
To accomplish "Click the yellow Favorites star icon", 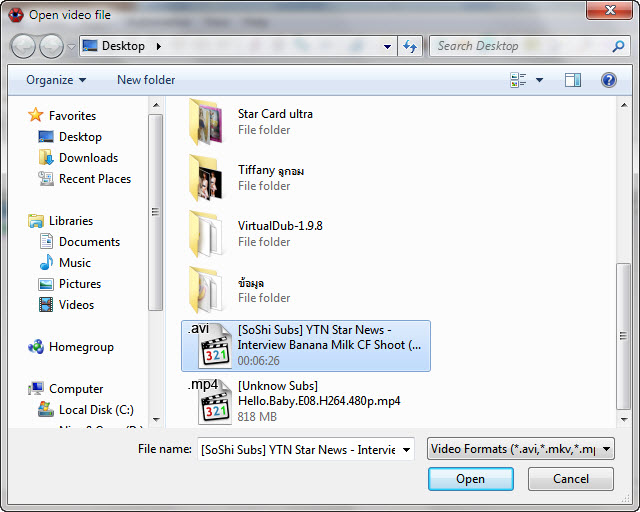I will coord(36,115).
